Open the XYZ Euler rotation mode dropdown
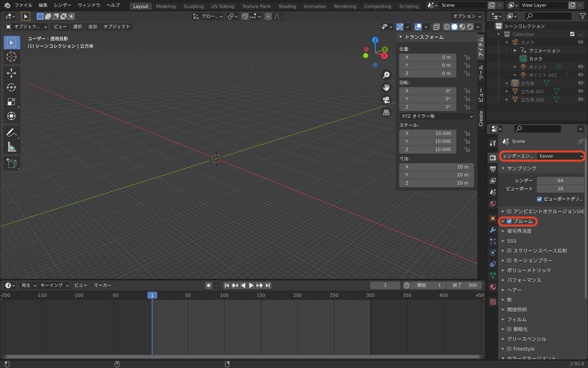588x368 pixels. 436,116
